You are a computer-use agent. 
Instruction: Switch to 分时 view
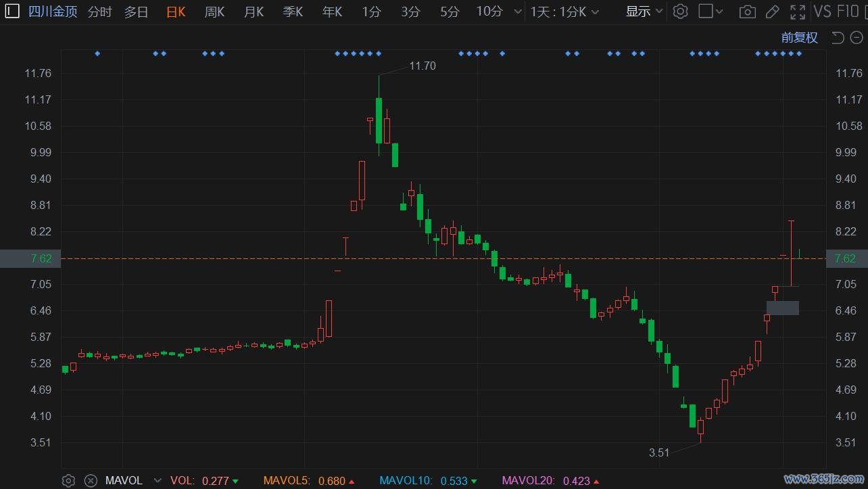100,11
